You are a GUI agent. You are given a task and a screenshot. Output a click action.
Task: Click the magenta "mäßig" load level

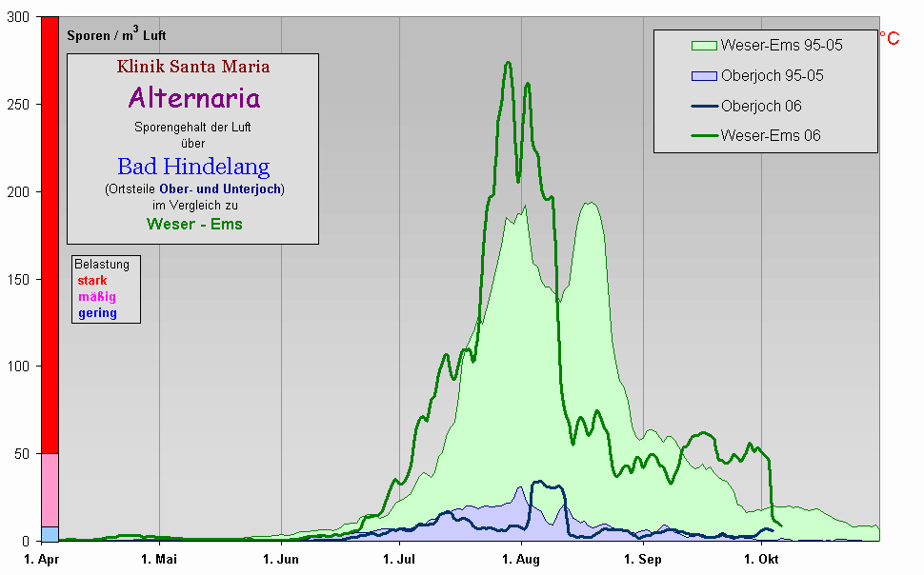96,297
